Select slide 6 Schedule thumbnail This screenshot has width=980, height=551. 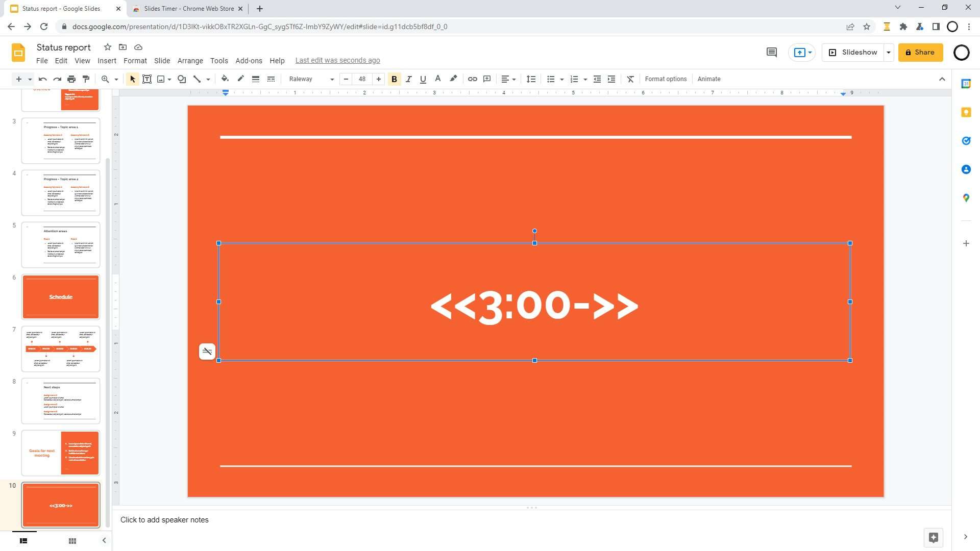[x=61, y=297]
